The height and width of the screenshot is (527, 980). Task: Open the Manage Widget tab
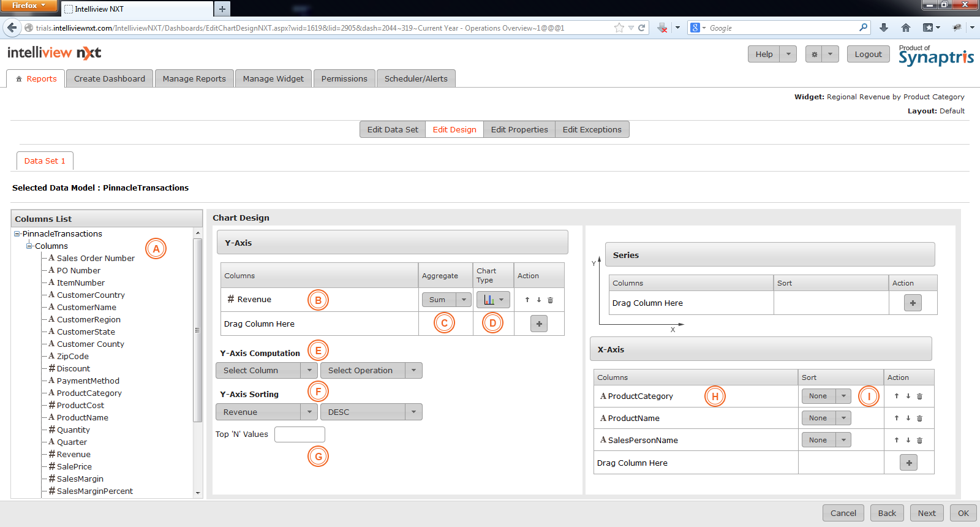[273, 78]
